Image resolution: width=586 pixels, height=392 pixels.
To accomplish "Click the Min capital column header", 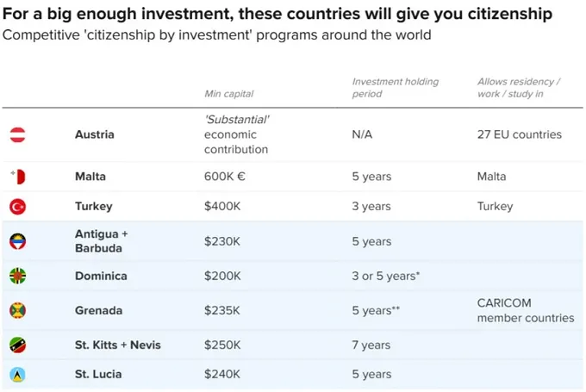I will [228, 94].
